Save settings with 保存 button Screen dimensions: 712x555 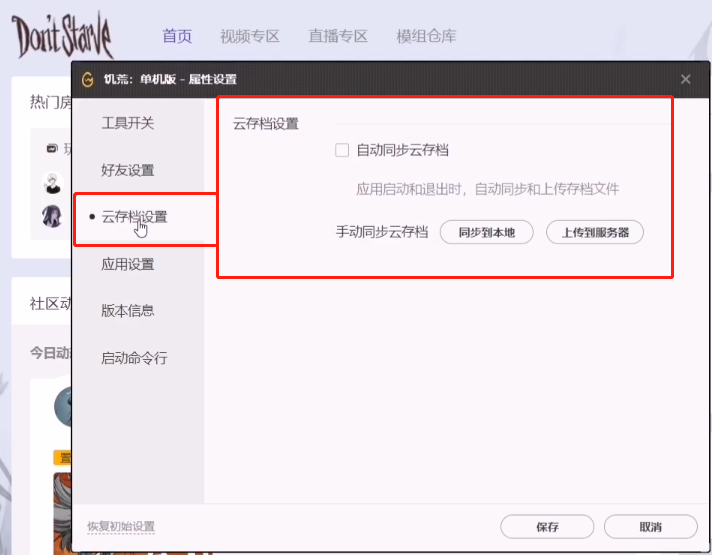tap(547, 527)
